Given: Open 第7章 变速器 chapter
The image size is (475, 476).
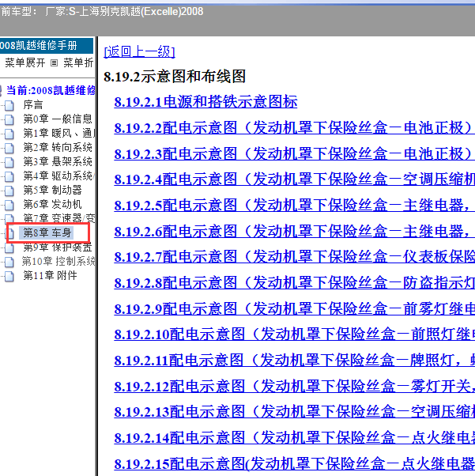Looking at the screenshot, I should coord(59,218).
